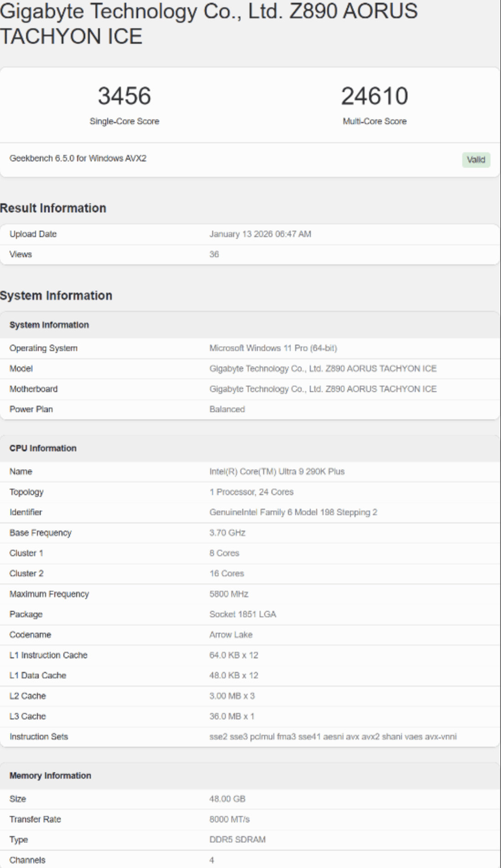Click the 5800 MHz maximum frequency value
The image size is (501, 868).
[x=229, y=594]
